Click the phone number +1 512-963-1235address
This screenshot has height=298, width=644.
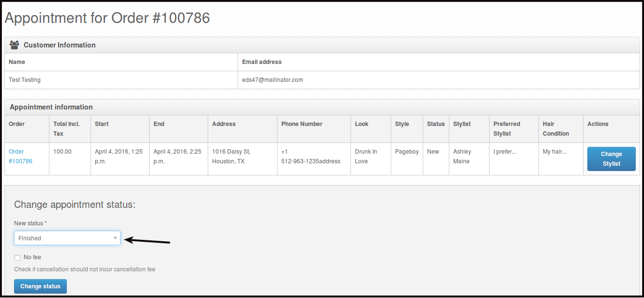pyautogui.click(x=311, y=157)
